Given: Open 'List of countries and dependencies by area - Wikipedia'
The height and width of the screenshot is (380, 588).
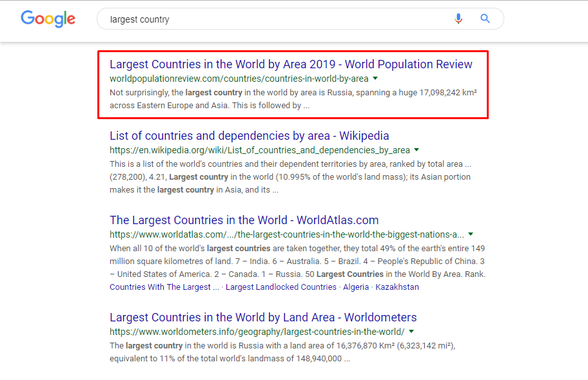Looking at the screenshot, I should pyautogui.click(x=249, y=136).
